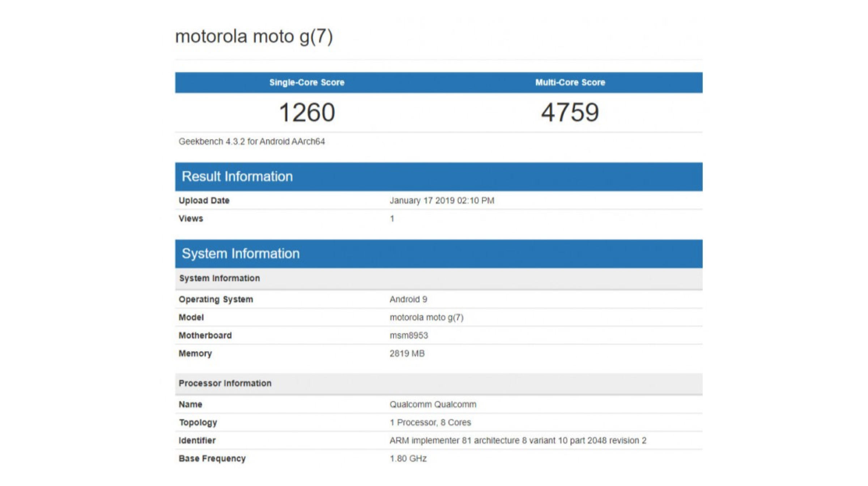Click the Android 9 operating system value
Screen dimensions: 868x486
(408, 299)
